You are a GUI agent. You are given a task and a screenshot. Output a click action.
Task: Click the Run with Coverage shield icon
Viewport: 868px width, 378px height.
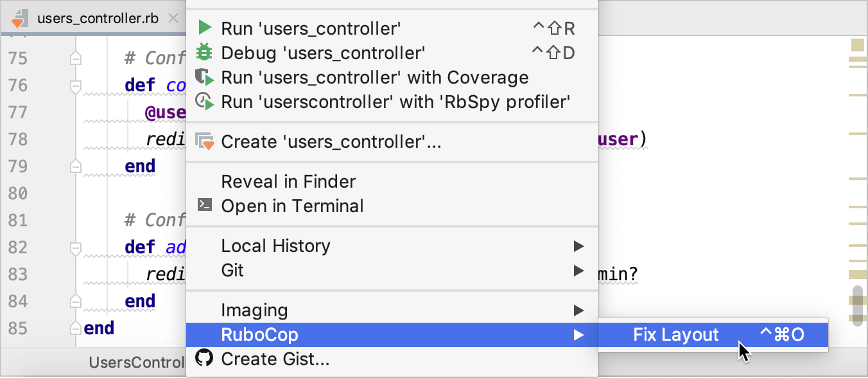(204, 77)
